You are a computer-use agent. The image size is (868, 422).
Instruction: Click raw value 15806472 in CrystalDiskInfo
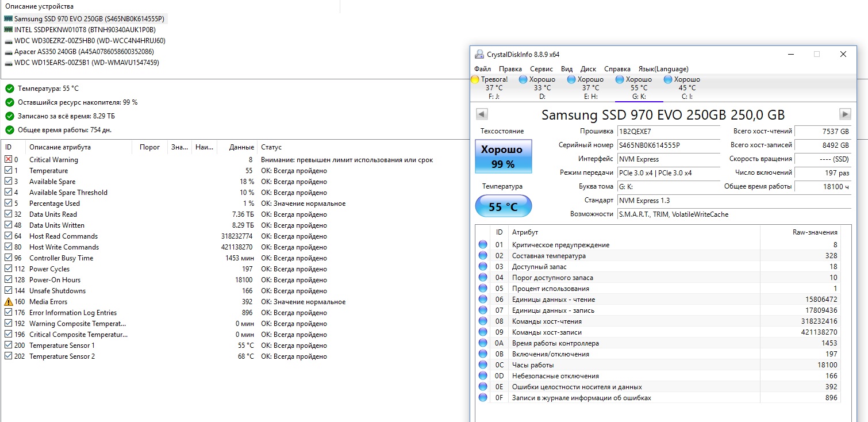[821, 300]
